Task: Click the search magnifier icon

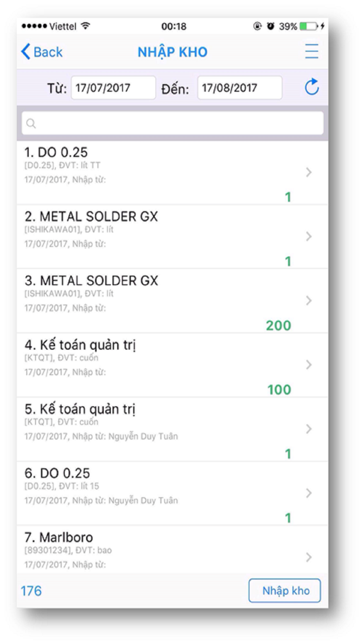Action: (31, 123)
